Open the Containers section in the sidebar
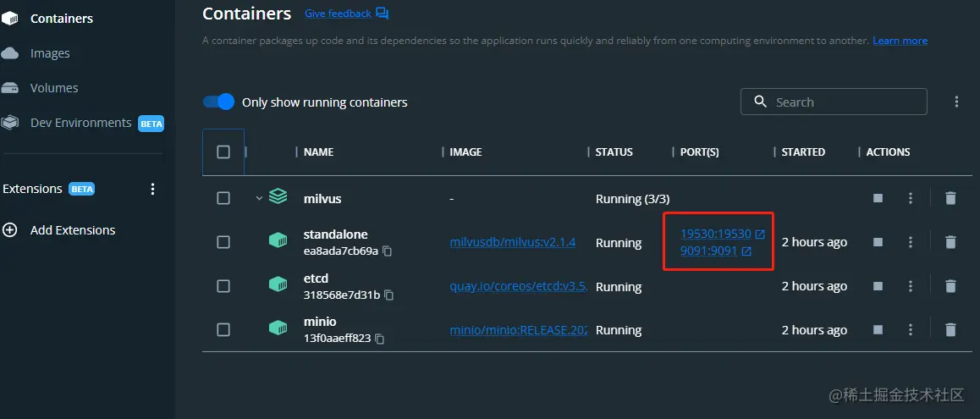 point(61,19)
